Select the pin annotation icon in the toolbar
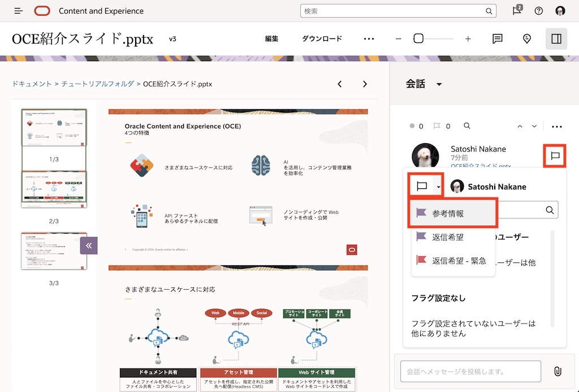 [x=526, y=38]
